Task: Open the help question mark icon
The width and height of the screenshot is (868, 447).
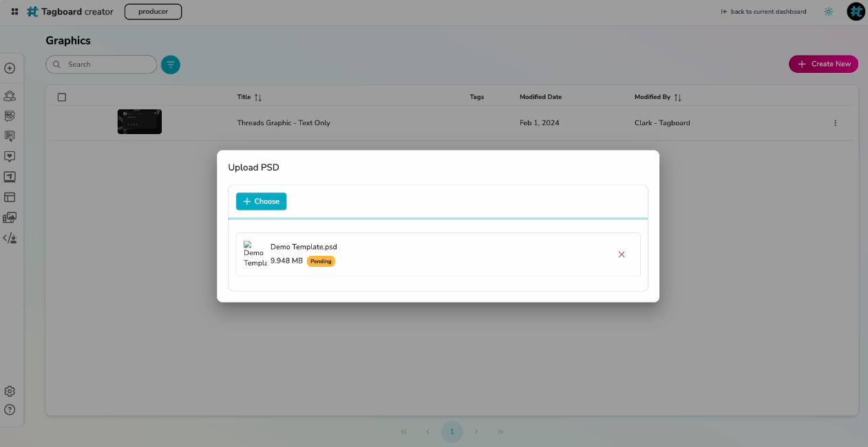Action: (x=10, y=410)
